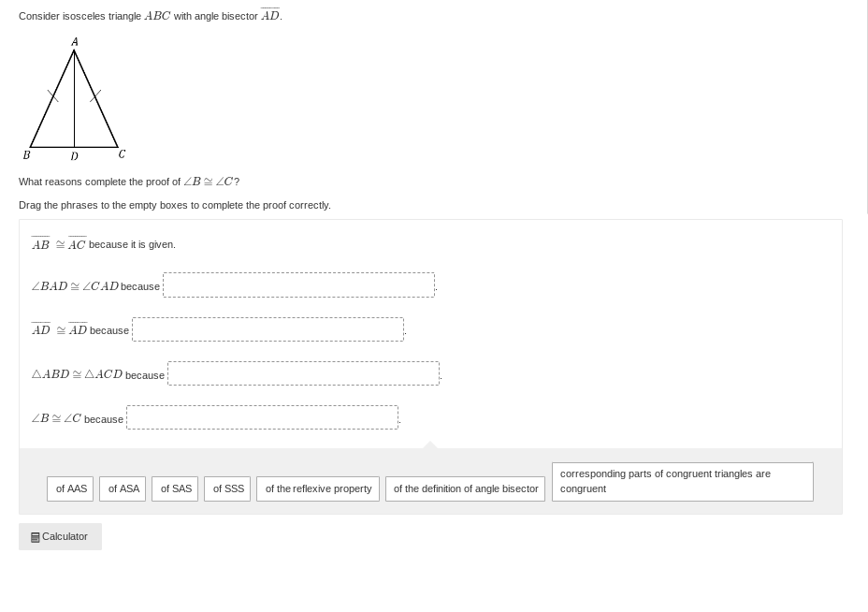Click vertex label C of the triangle
The height and width of the screenshot is (612, 868).
coord(122,154)
